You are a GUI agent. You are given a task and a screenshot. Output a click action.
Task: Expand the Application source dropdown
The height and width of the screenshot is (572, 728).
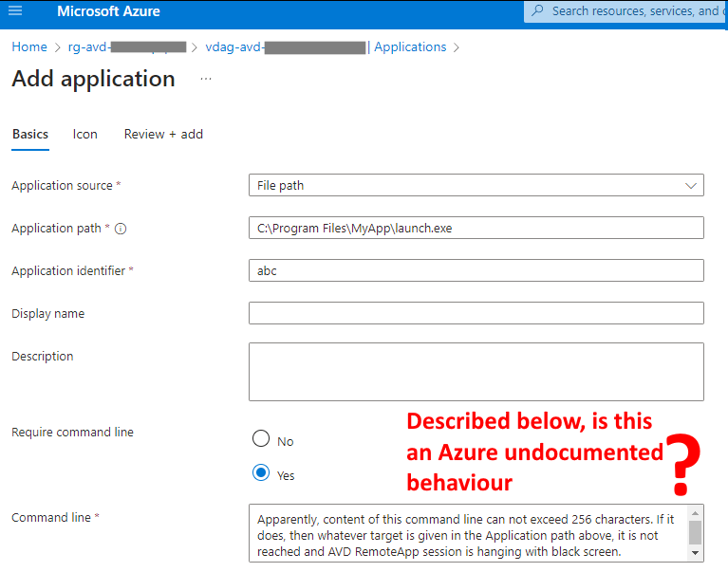tap(476, 185)
